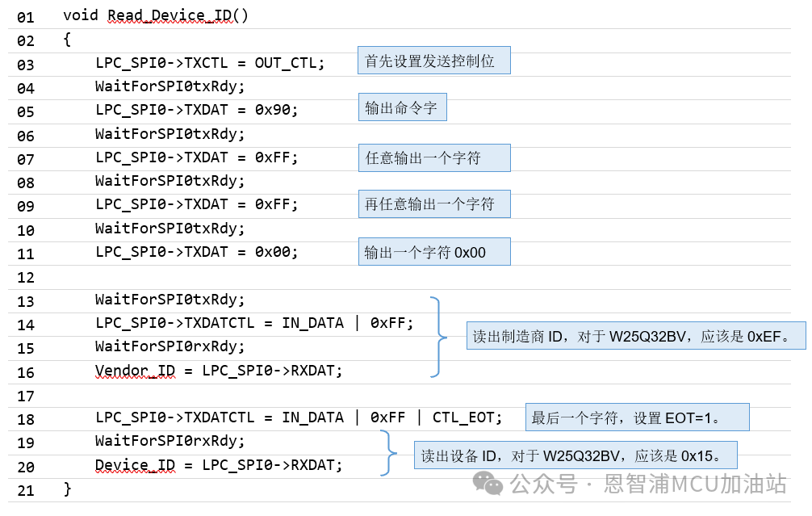
Task: Select the annotation "输出一个字符 0x00"
Action: (433, 251)
